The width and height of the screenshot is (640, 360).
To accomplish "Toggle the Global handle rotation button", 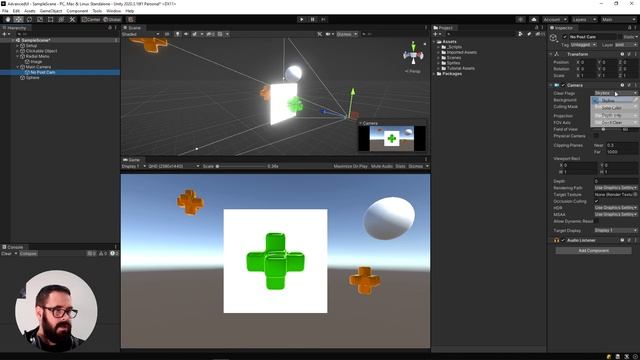I will tap(112, 19).
